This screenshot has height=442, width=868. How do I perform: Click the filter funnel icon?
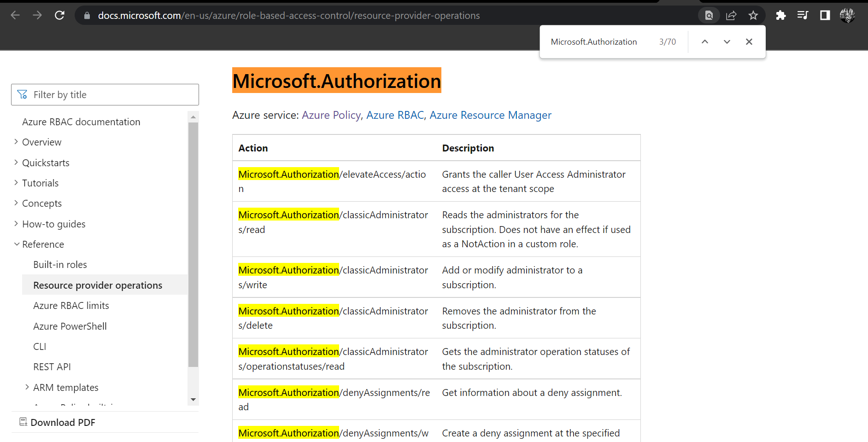(22, 94)
